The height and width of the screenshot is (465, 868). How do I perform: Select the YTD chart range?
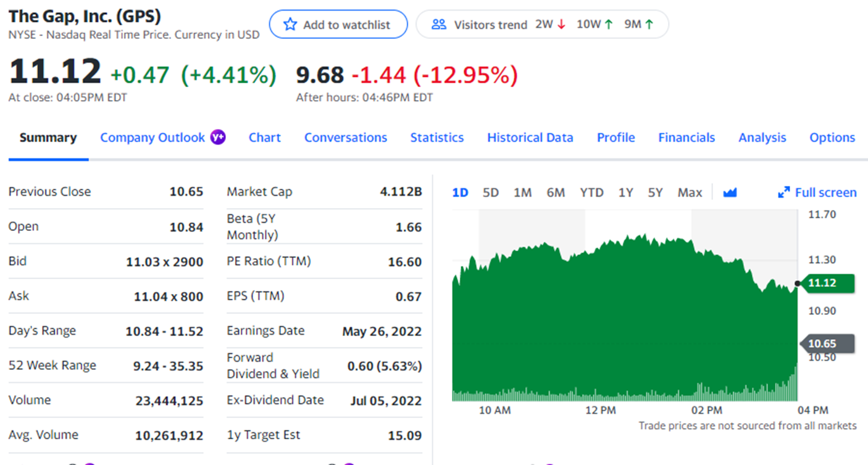[591, 193]
